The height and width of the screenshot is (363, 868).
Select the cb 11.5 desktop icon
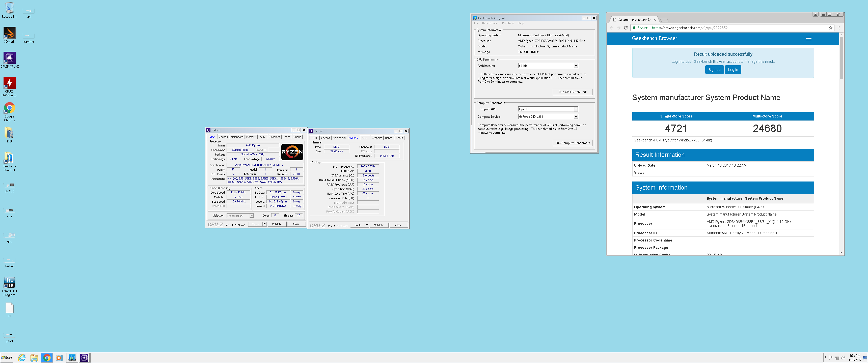pyautogui.click(x=9, y=188)
